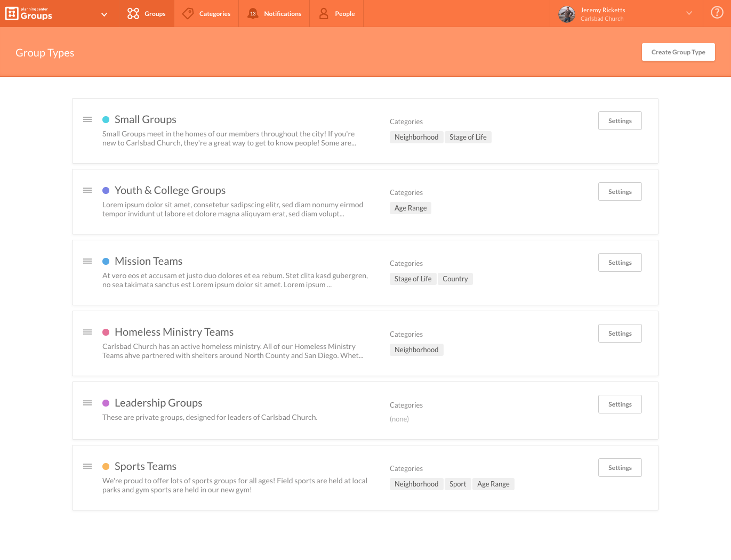Click the Planning Center Groups logo
The width and height of the screenshot is (731, 560).
pyautogui.click(x=28, y=13)
